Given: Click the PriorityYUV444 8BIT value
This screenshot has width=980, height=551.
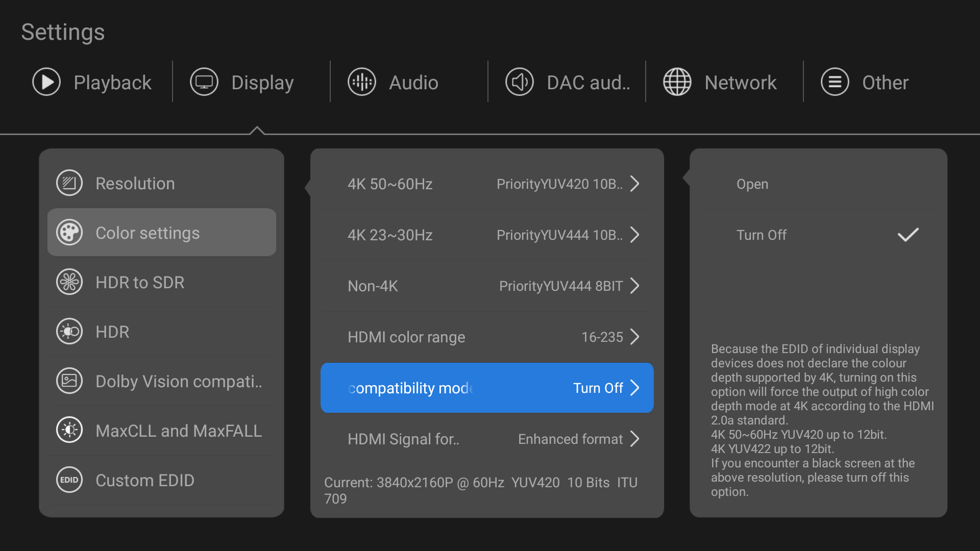Looking at the screenshot, I should point(561,286).
